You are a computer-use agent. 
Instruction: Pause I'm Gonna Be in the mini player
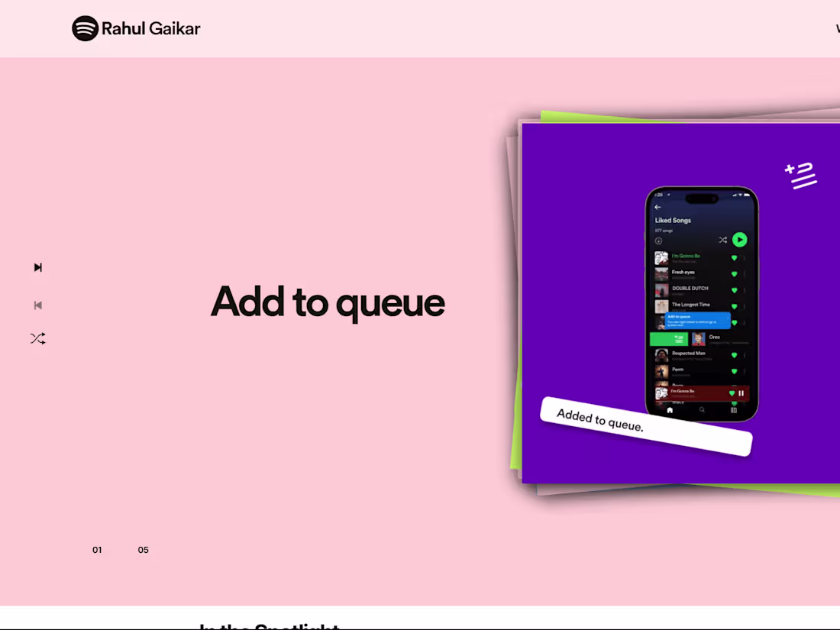click(x=741, y=393)
